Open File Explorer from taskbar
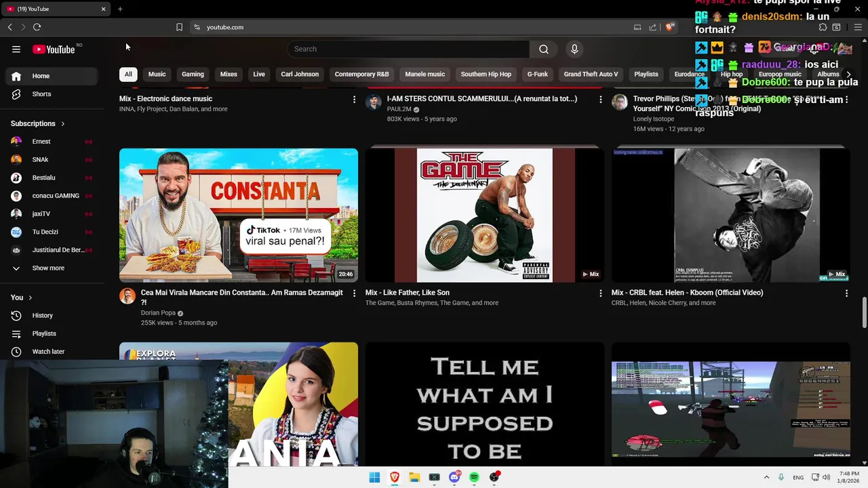 click(414, 477)
